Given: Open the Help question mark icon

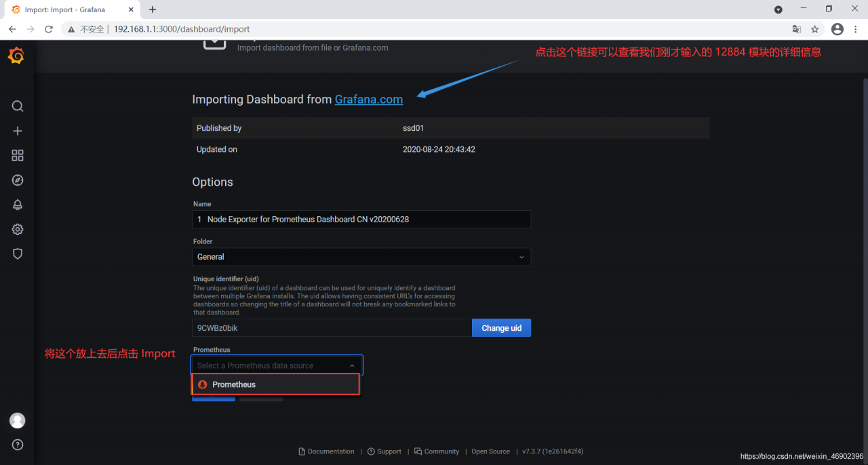Looking at the screenshot, I should point(18,445).
